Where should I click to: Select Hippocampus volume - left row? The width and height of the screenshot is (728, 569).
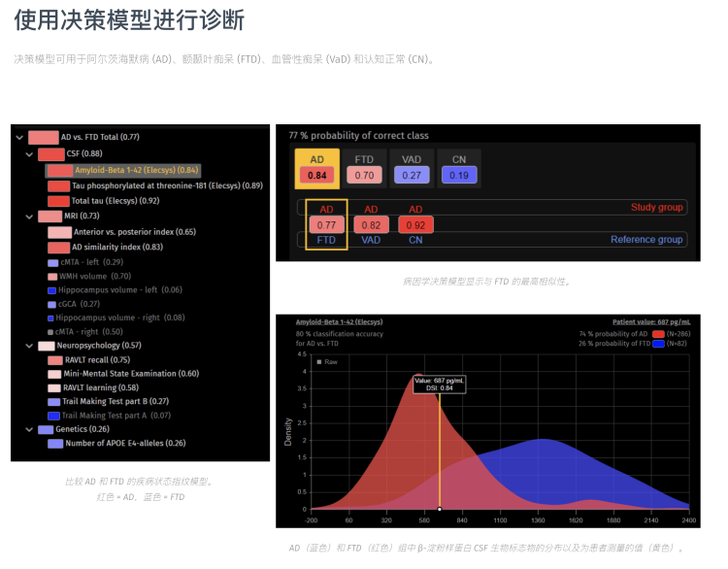point(116,290)
